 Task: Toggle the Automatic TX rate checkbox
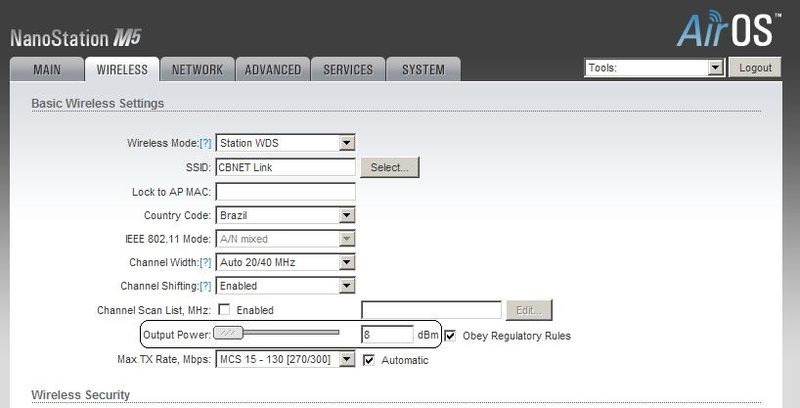tap(368, 360)
